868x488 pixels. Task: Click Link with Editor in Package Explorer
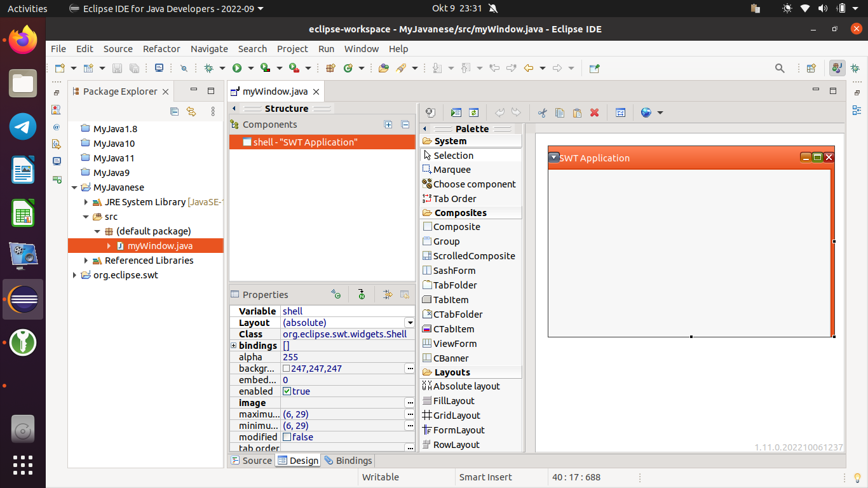pos(191,111)
